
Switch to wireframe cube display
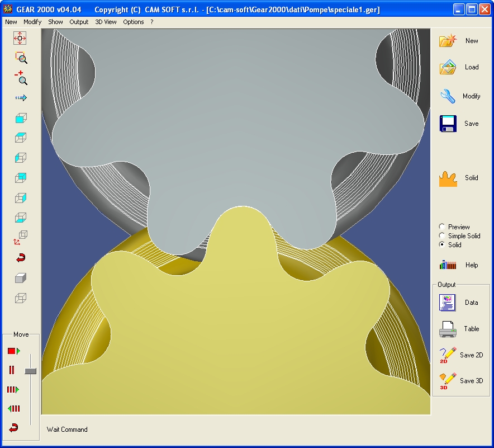(21, 298)
